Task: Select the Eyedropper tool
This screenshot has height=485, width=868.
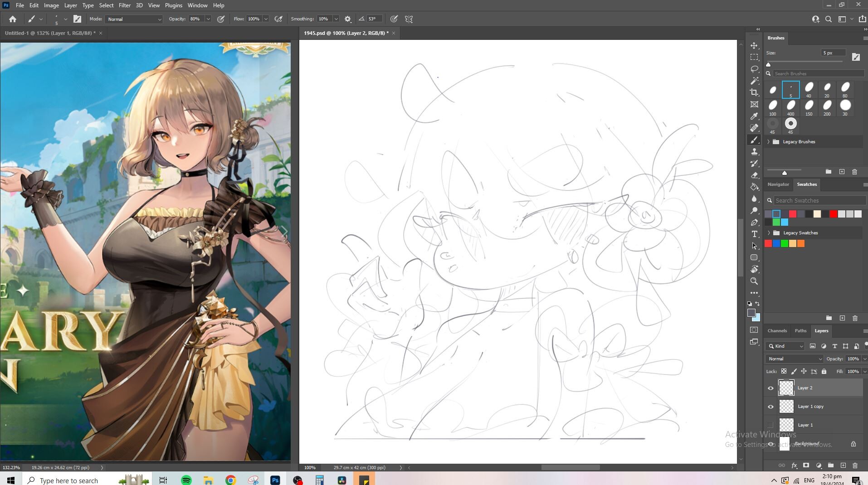Action: pyautogui.click(x=754, y=116)
